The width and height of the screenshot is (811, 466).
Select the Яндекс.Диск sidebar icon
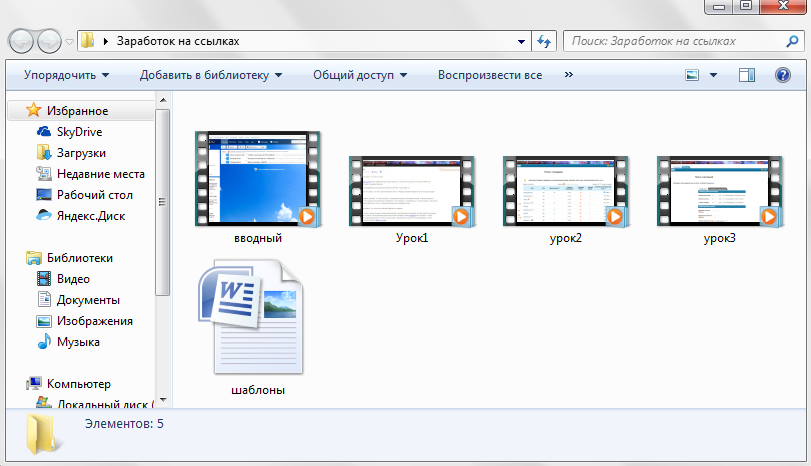(44, 216)
